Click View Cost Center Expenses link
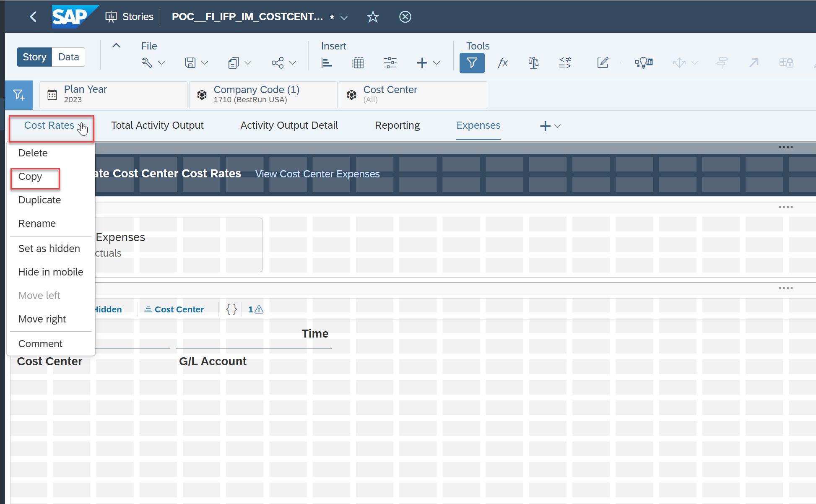 (317, 174)
